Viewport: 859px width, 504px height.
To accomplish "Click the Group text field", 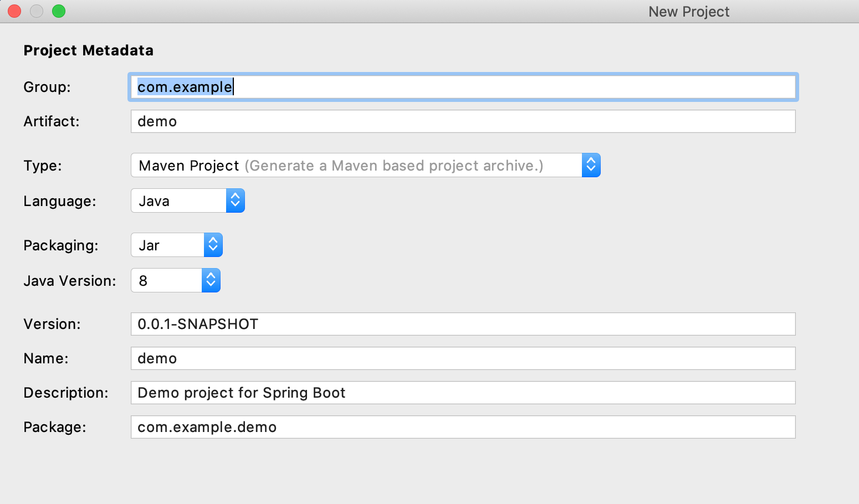I will (463, 87).
